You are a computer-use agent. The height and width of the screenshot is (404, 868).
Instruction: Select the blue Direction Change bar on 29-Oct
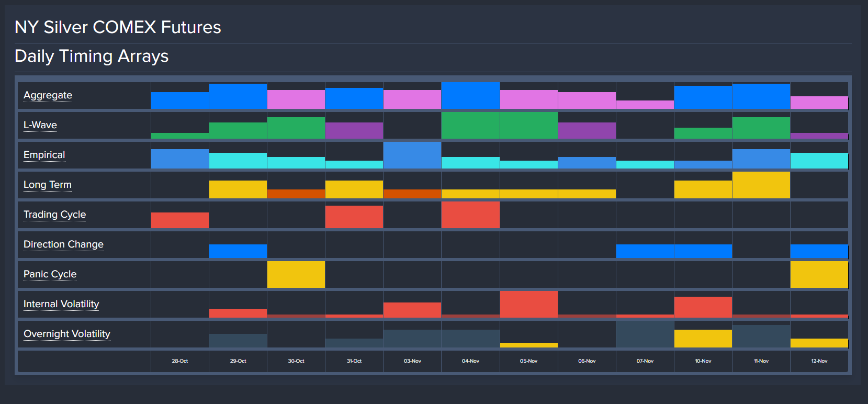(x=238, y=251)
